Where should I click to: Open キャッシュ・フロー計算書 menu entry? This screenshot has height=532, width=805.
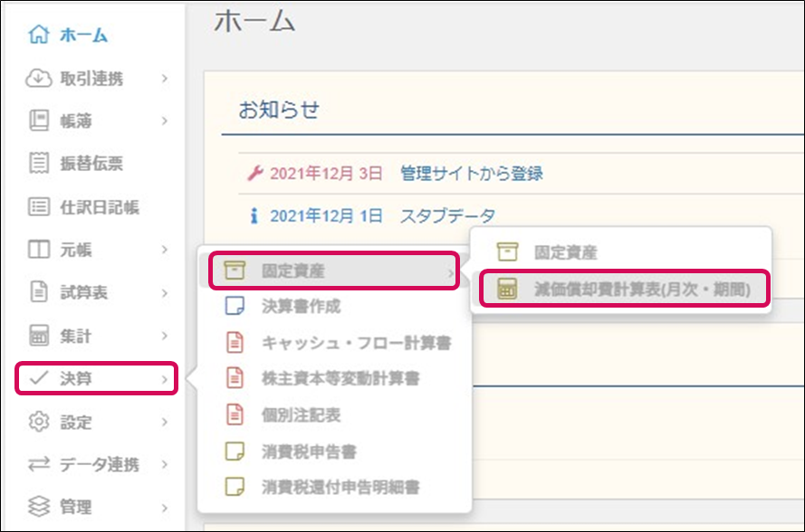(x=356, y=342)
